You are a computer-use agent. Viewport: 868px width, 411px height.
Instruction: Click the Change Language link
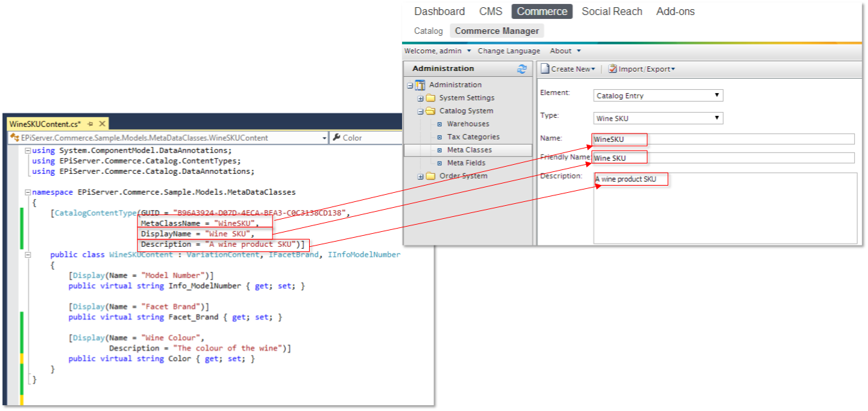point(508,51)
